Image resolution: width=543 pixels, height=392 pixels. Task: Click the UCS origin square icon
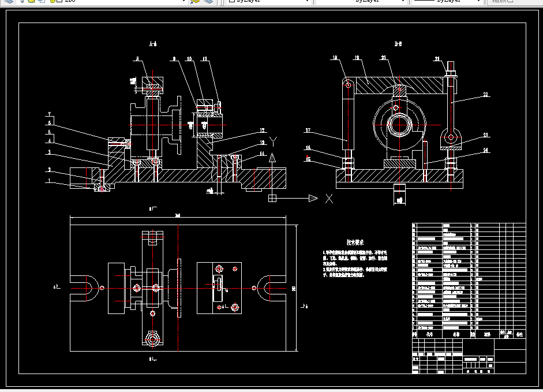point(272,198)
